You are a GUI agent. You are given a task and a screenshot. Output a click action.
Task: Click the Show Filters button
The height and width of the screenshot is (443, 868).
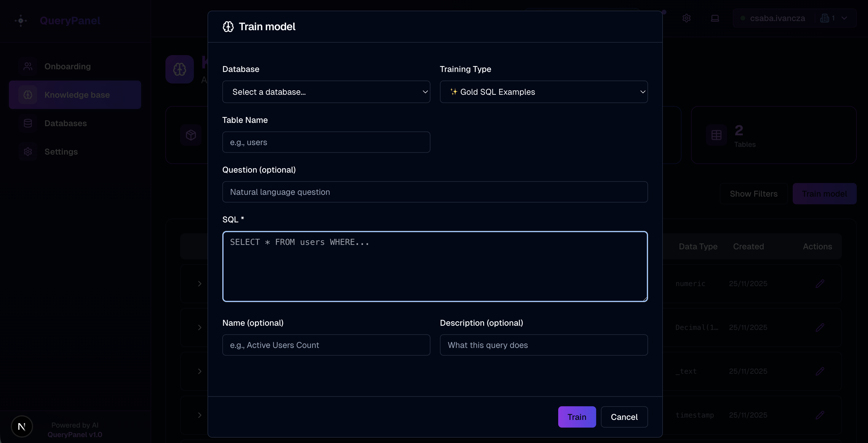[x=754, y=194]
